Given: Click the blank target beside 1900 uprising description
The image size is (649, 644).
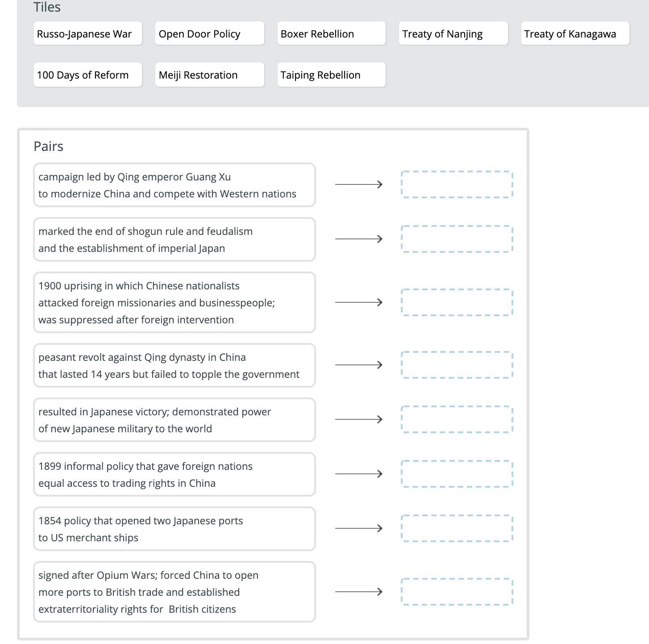Looking at the screenshot, I should pos(457,302).
